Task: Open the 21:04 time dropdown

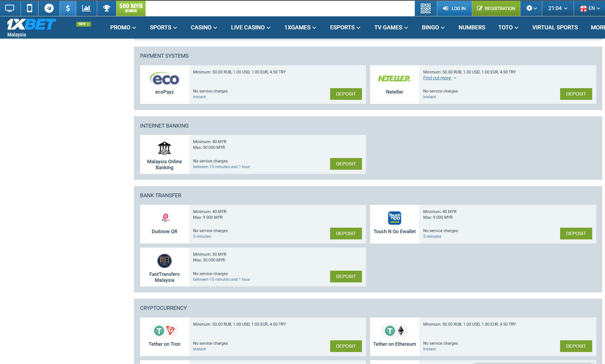Action: [x=558, y=8]
